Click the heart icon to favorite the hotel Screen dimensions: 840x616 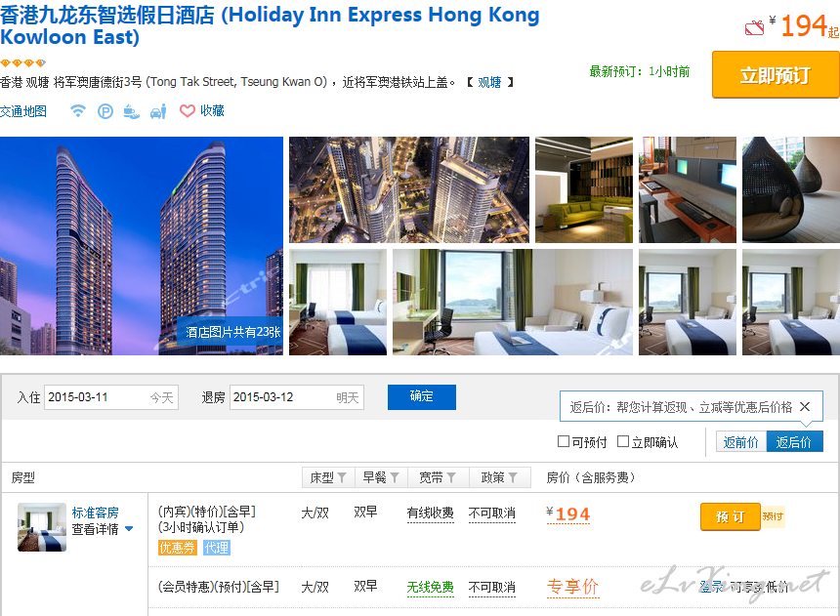[187, 111]
